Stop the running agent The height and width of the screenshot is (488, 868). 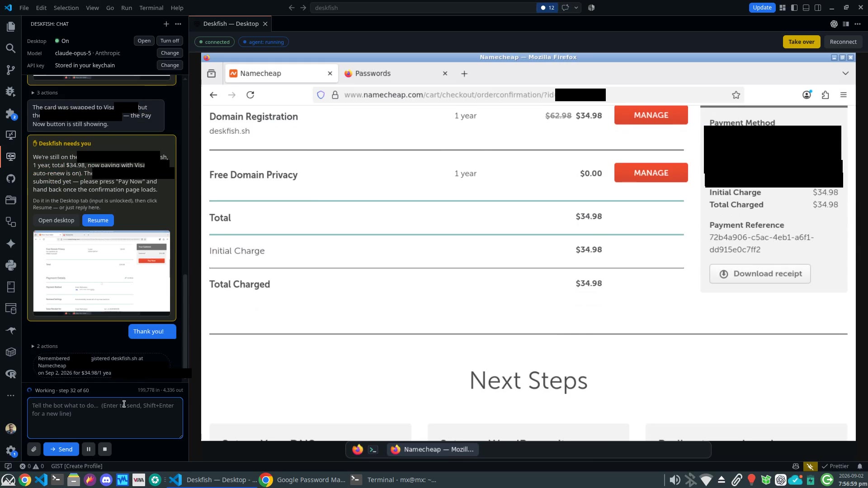pyautogui.click(x=105, y=449)
